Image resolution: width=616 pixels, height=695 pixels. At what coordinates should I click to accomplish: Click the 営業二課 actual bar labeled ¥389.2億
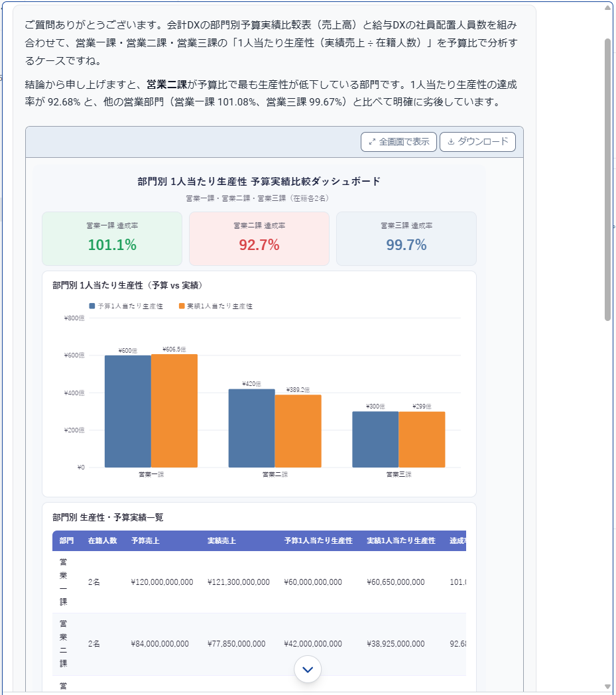coord(298,431)
